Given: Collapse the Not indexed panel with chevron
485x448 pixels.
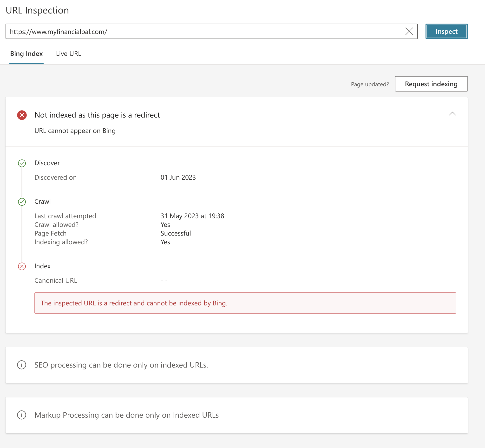Looking at the screenshot, I should [x=452, y=114].
